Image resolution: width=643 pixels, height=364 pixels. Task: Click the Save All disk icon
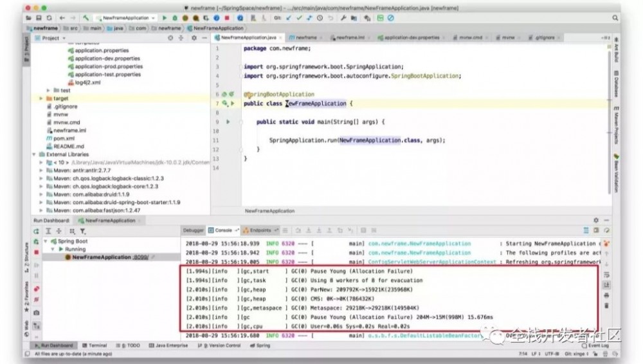coord(39,18)
